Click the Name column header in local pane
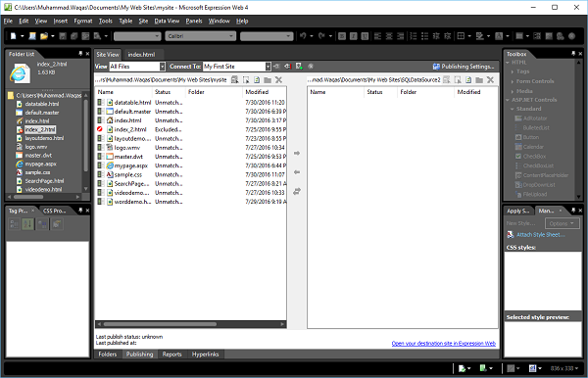The height and width of the screenshot is (378, 588). point(123,92)
